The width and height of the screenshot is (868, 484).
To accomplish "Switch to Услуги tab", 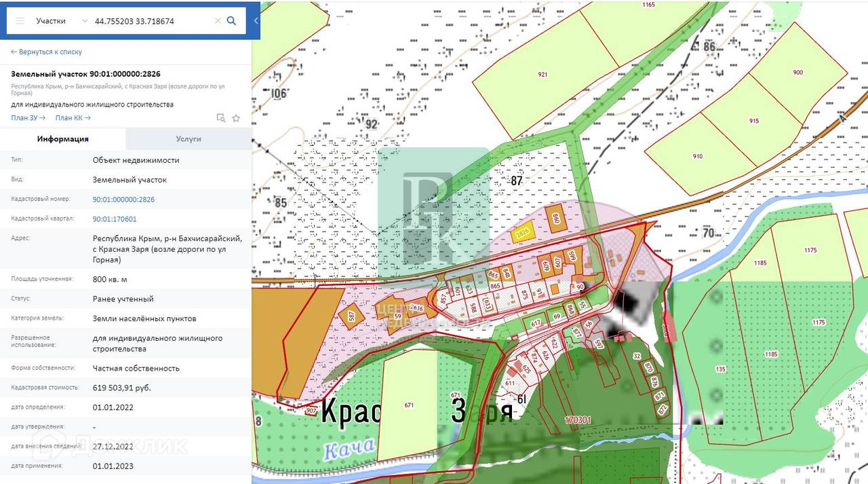I will pyautogui.click(x=189, y=138).
